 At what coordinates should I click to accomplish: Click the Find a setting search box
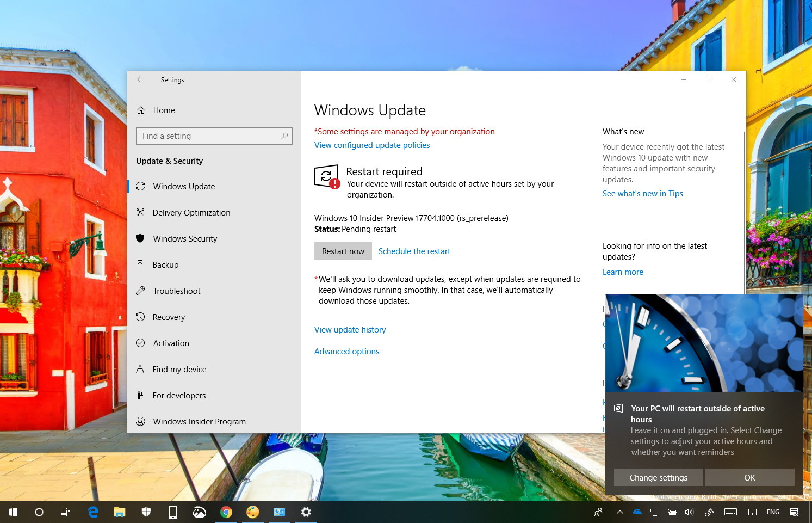click(214, 136)
